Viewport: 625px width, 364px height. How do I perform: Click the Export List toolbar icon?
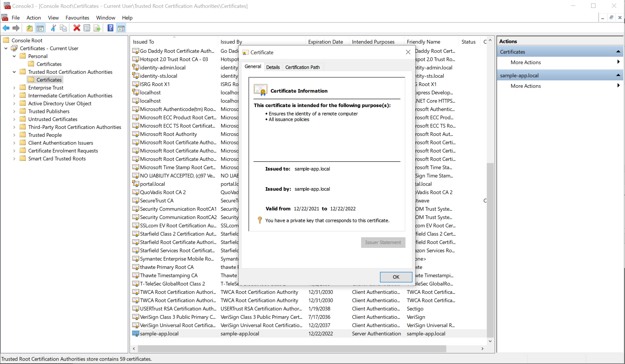97,28
